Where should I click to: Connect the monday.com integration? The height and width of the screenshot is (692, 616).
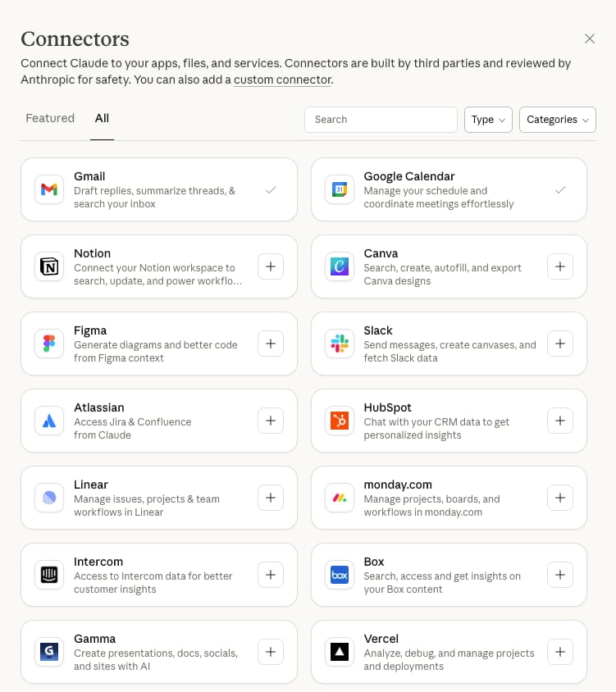pos(560,498)
